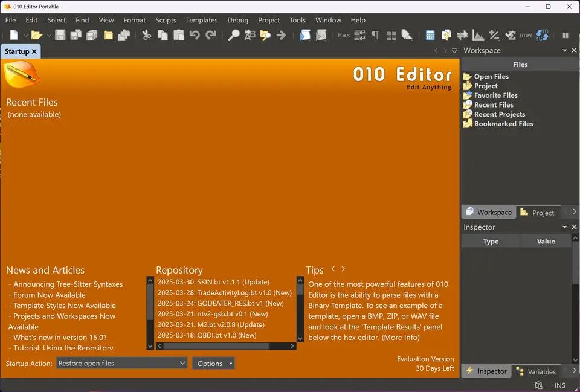The width and height of the screenshot is (580, 392).
Task: Click the scissors Cut icon
Action: (x=147, y=35)
